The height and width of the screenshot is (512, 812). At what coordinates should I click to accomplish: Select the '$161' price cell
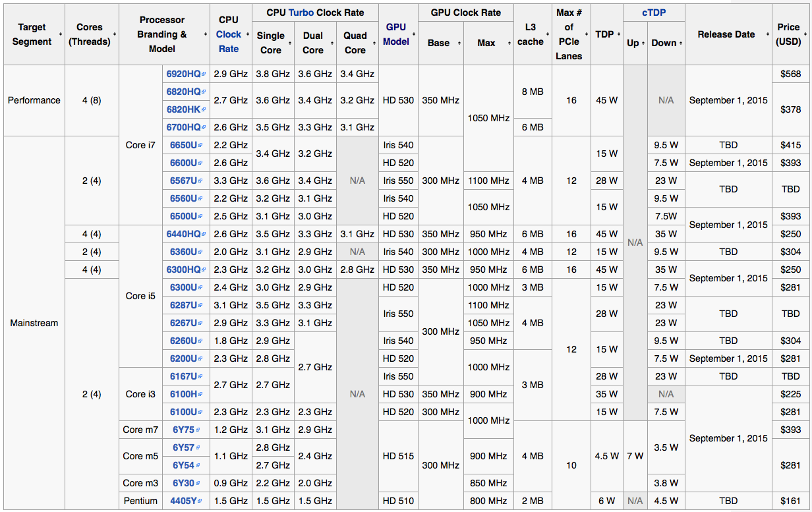(791, 501)
